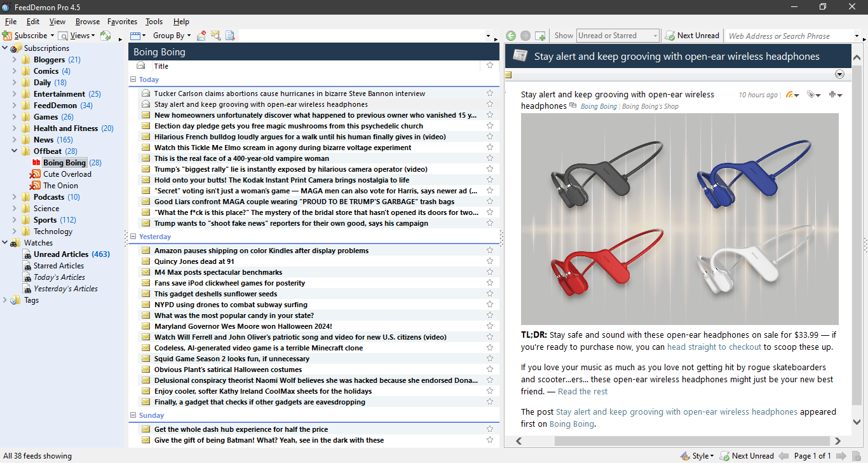Click the grey Forward arrow in browser toolbar
This screenshot has height=463, width=868.
(526, 36)
